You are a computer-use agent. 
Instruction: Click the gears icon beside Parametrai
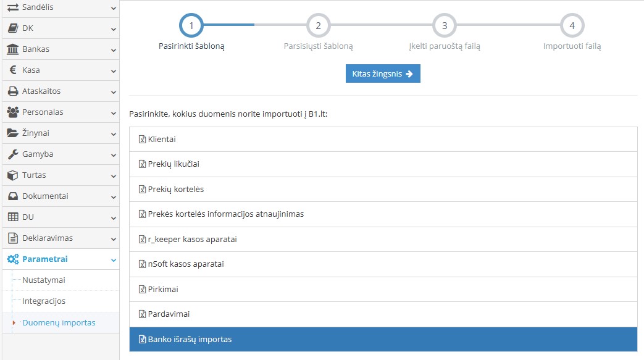[x=12, y=259]
